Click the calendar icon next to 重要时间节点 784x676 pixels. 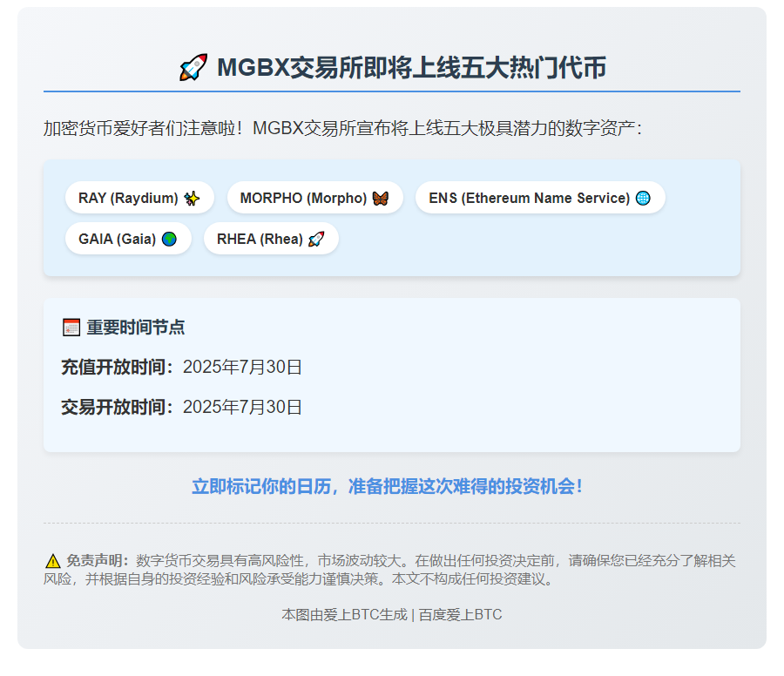[71, 328]
